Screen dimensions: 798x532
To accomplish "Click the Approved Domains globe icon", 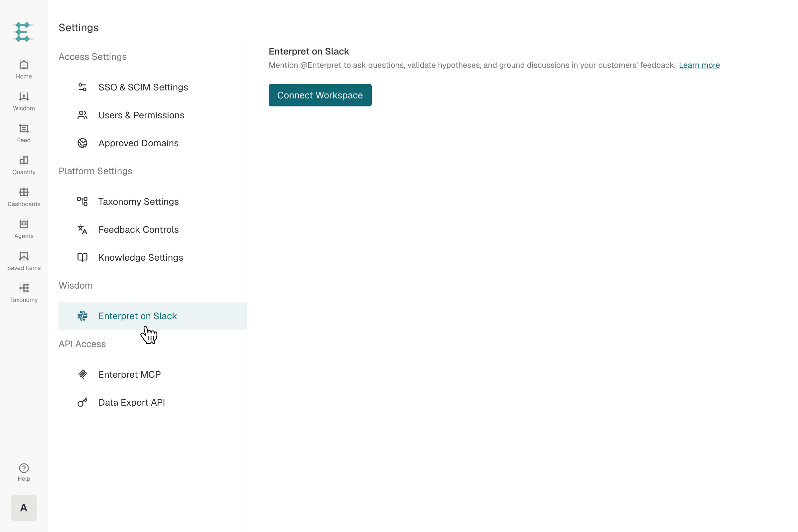I will point(82,143).
